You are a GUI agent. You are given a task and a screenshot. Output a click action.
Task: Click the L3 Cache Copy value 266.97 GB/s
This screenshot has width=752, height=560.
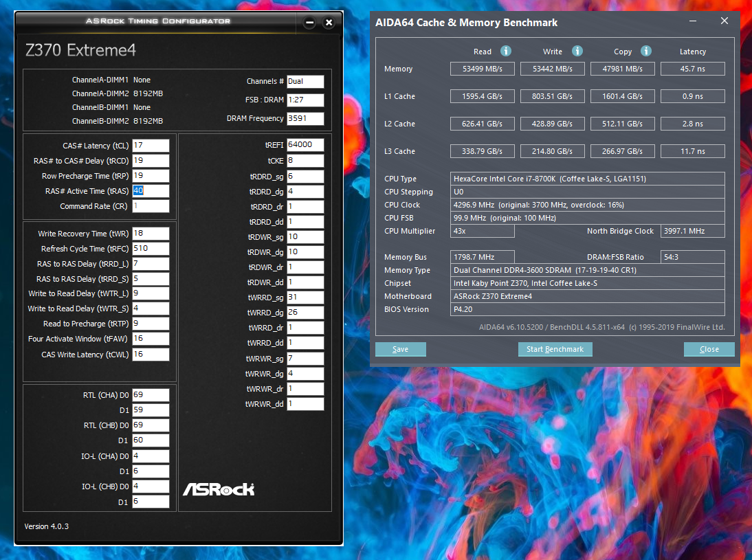[x=623, y=151]
